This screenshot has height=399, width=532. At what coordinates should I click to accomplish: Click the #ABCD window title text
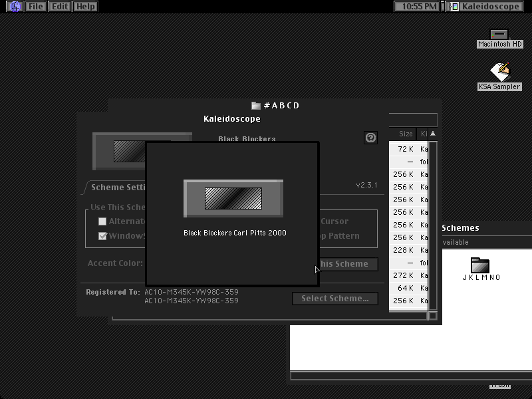(x=281, y=106)
